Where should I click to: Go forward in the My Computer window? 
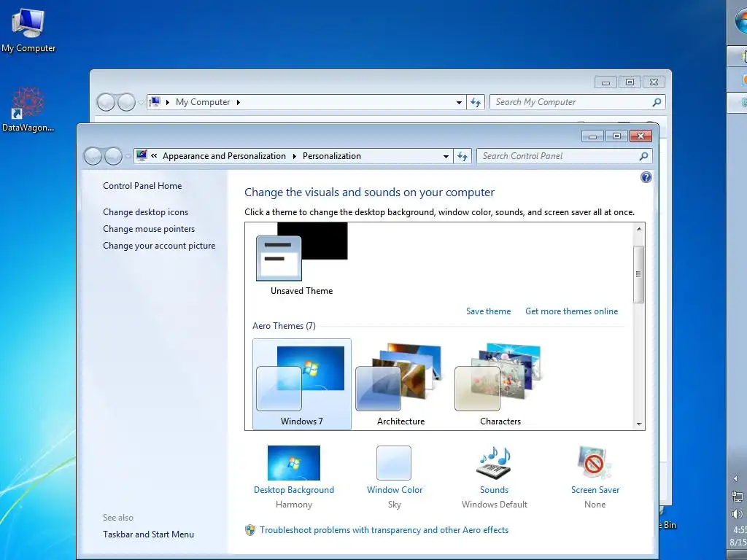(126, 102)
